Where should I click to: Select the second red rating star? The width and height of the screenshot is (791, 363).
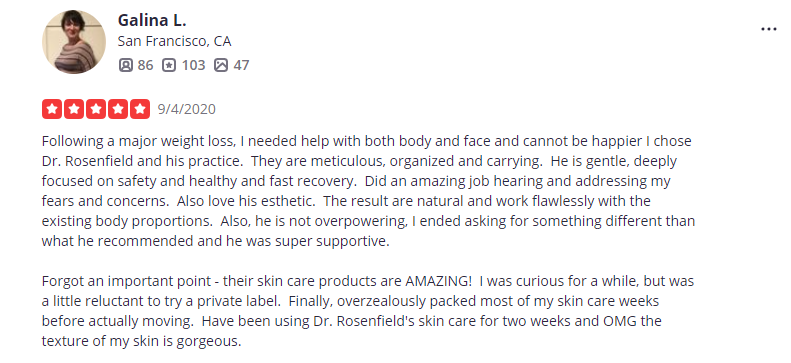(74, 109)
